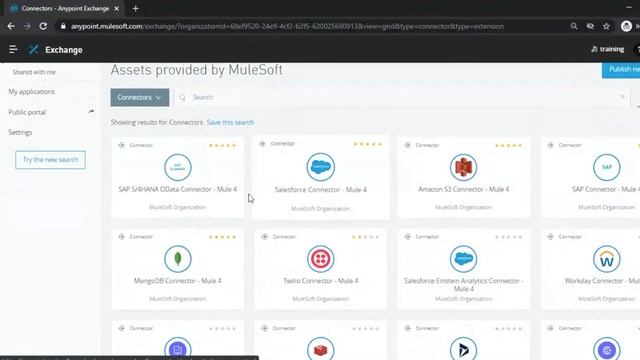This screenshot has width=640, height=360.
Task: Open the hamburger navigation menu
Action: 13,49
